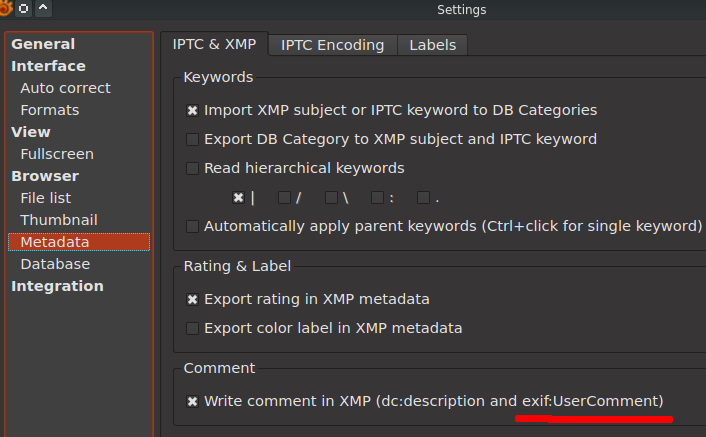Screen dimensions: 706x437
Task: Uncheck Import XMP subject or IPTC keyword option
Action: pyautogui.click(x=193, y=111)
